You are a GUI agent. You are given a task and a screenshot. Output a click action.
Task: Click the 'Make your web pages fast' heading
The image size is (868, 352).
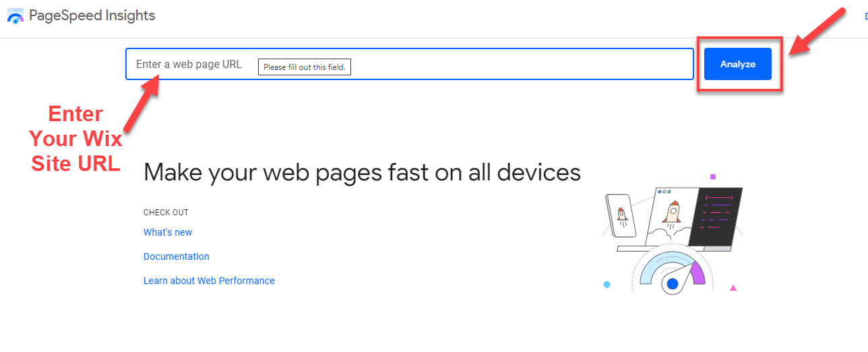point(362,172)
